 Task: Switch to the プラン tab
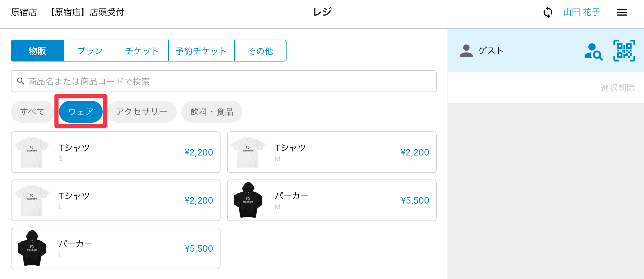(x=90, y=51)
